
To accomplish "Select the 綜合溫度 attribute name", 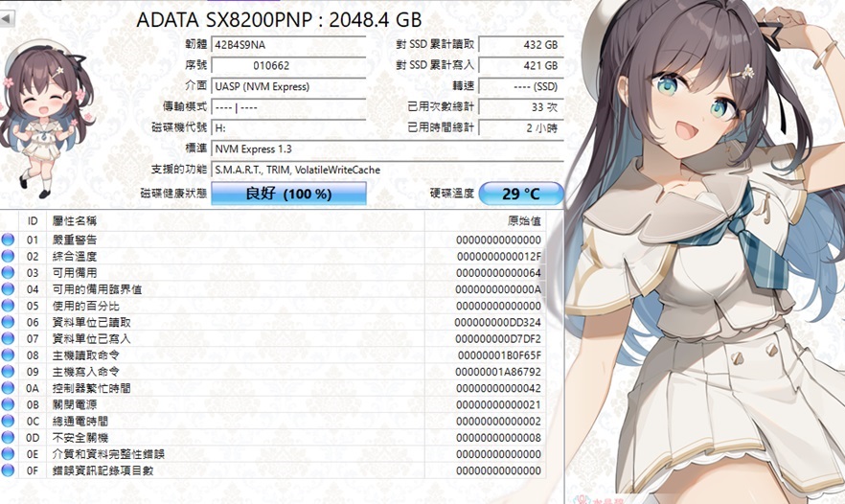I will point(75,257).
